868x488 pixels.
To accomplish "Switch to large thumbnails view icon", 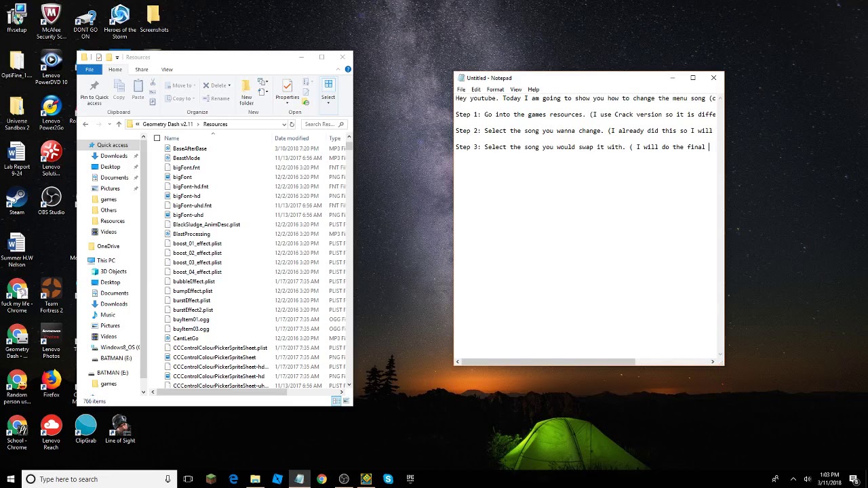I will [347, 401].
